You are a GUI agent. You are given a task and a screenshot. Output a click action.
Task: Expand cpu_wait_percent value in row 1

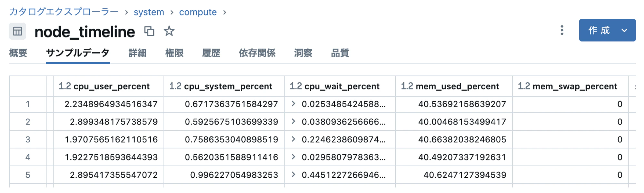tap(293, 104)
